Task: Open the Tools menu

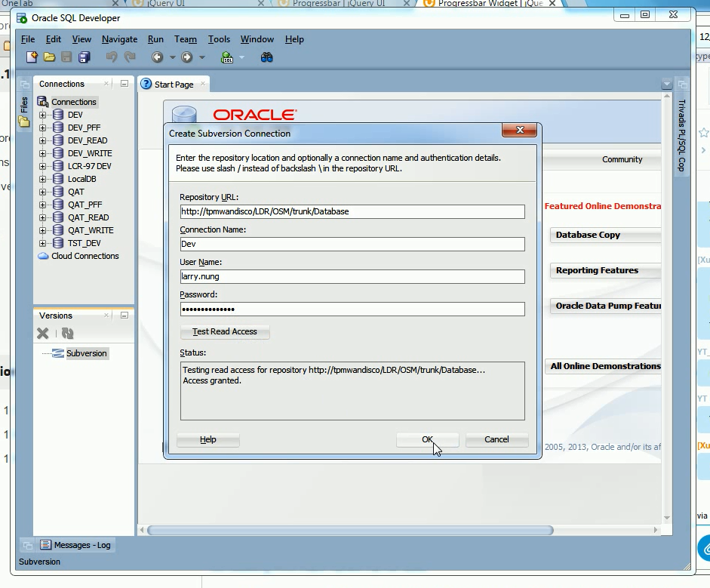Action: [x=219, y=39]
